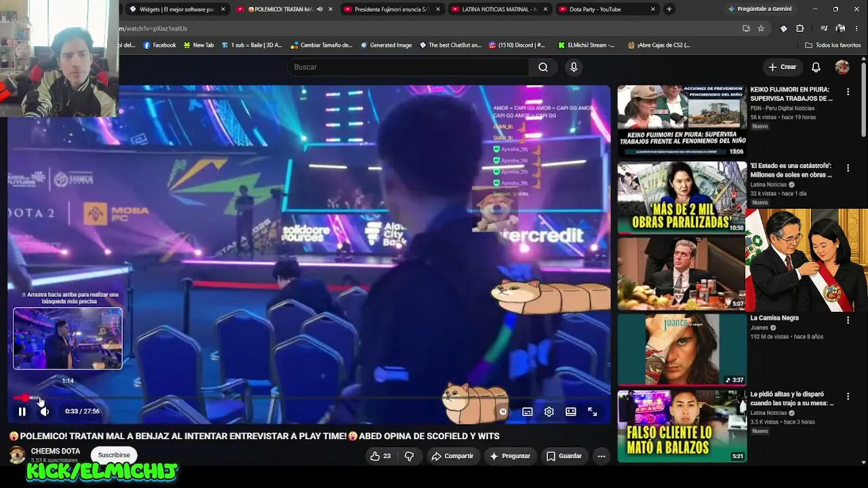Mute the video volume speaker icon
The width and height of the screenshot is (868, 488).
pos(44,411)
